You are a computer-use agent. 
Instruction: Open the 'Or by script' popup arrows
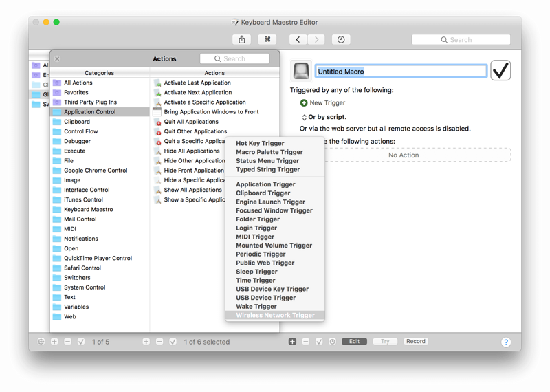pyautogui.click(x=304, y=117)
